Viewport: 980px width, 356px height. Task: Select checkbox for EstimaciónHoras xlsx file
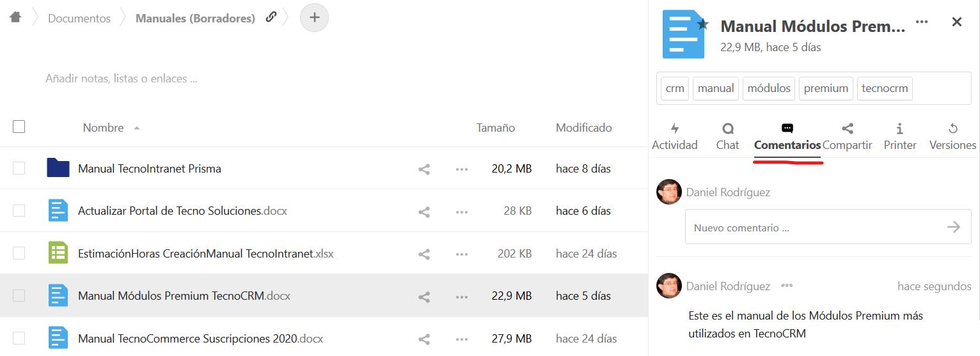(19, 254)
